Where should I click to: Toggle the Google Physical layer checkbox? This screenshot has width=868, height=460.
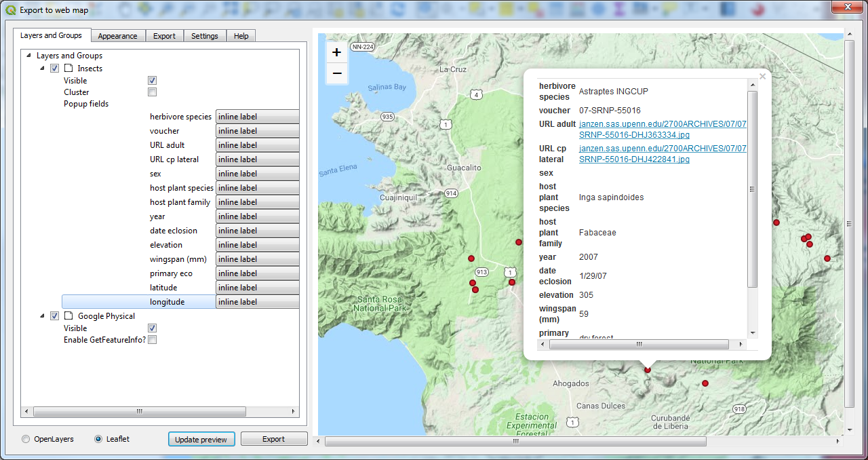(x=55, y=315)
